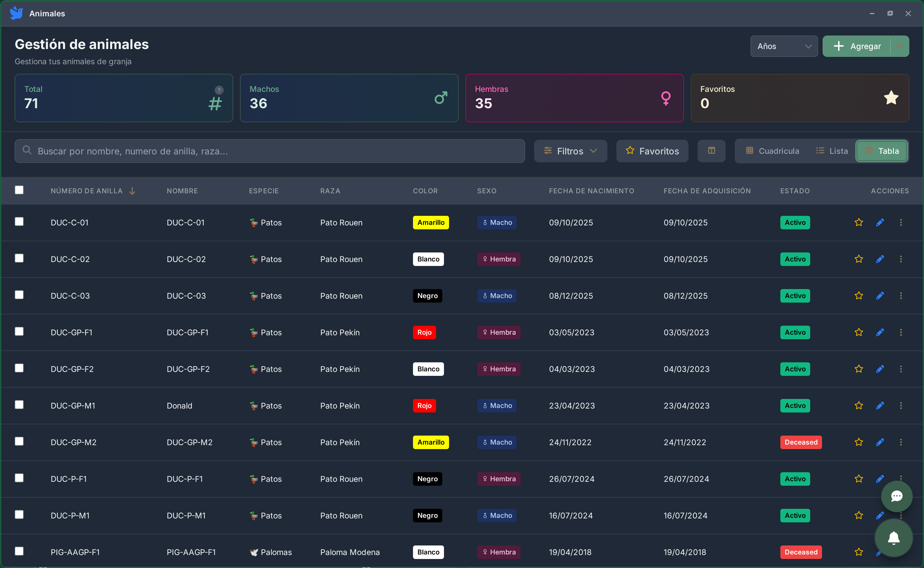Expand Agregar button arrow options
The height and width of the screenshot is (568, 924).
click(x=899, y=46)
